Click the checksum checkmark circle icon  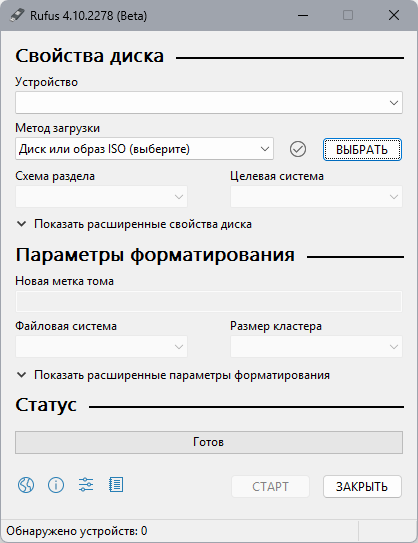tap(297, 149)
